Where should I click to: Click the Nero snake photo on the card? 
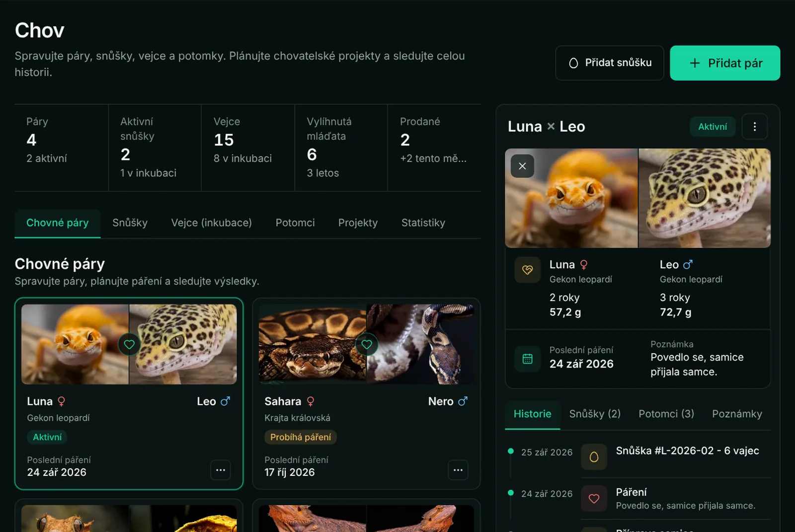pos(420,344)
